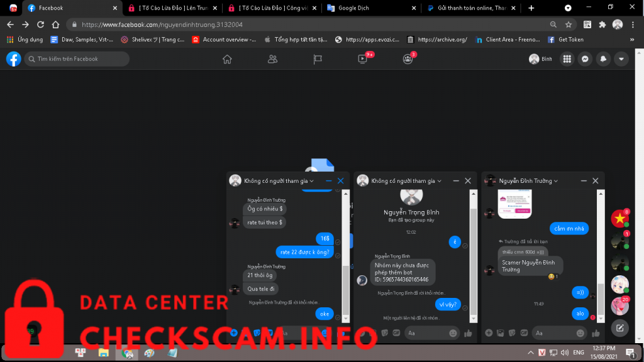This screenshot has height=362, width=644.
Task: Send a like in Nguyễn Đình Trường chat
Action: point(596,332)
